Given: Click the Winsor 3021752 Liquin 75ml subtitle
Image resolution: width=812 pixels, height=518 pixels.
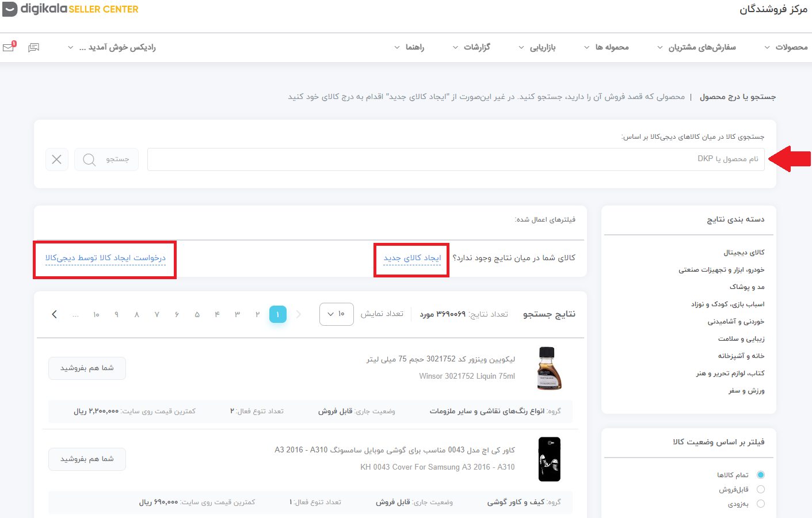Looking at the screenshot, I should pyautogui.click(x=467, y=376).
